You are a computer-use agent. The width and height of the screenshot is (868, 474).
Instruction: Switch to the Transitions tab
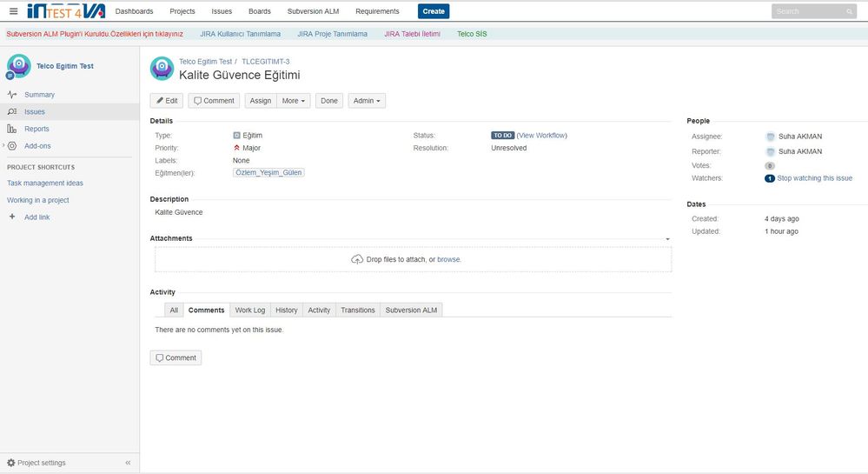click(358, 310)
